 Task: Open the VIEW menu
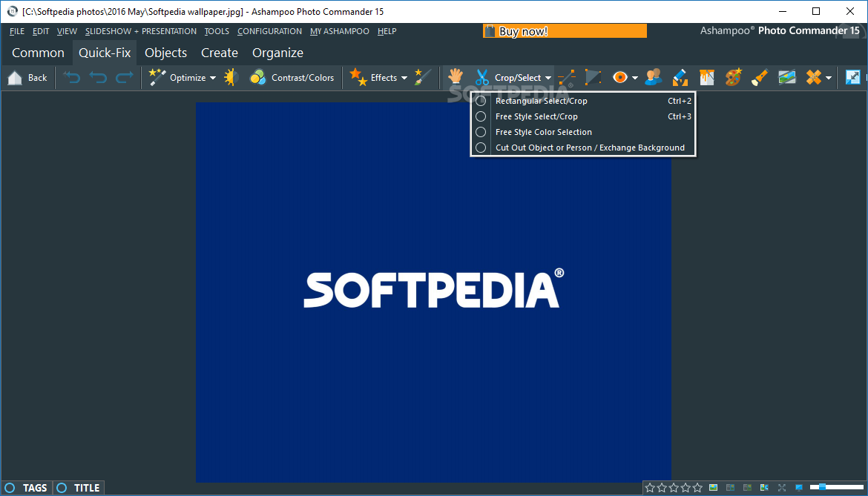[x=67, y=32]
